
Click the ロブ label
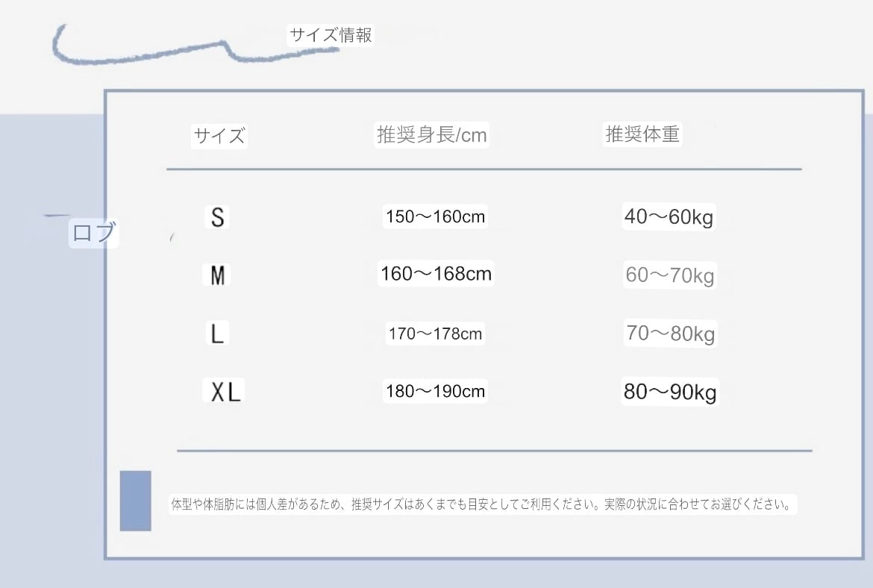pyautogui.click(x=93, y=233)
